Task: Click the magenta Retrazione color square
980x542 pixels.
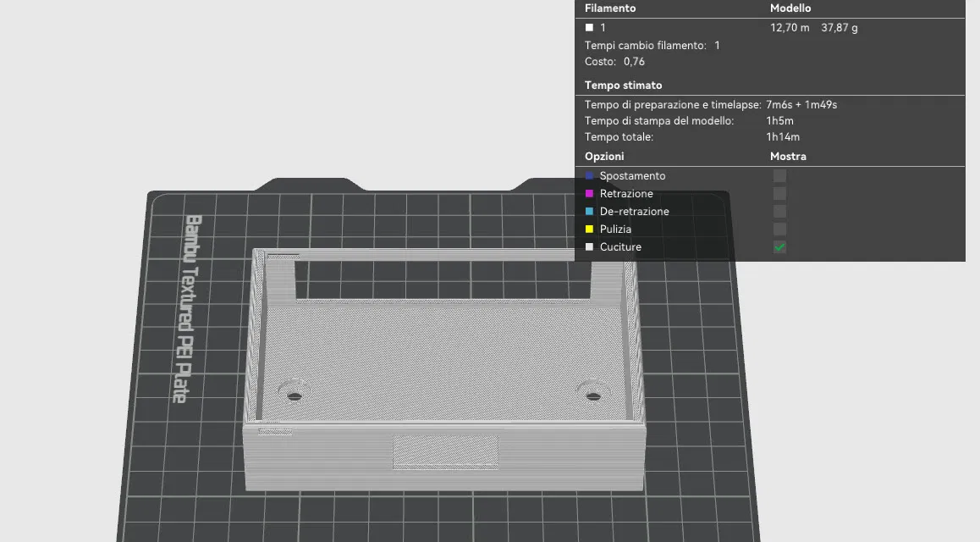Action: coord(589,194)
